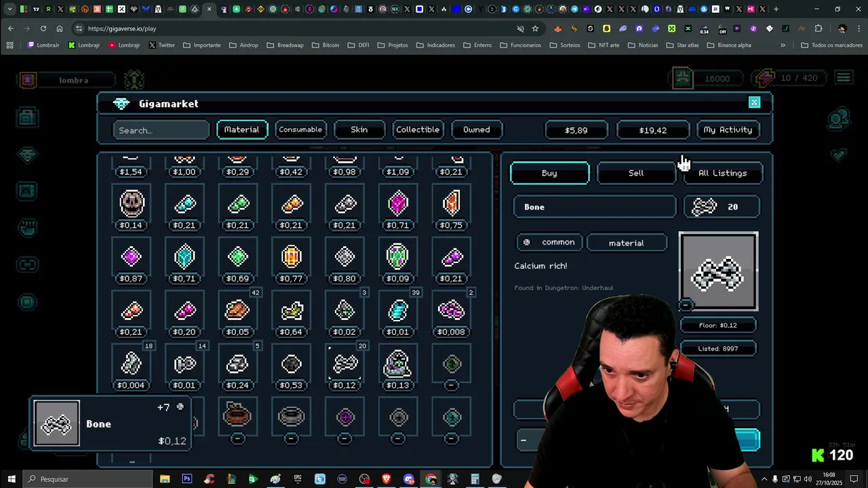This screenshot has width=868, height=488.
Task: Decrease quantity with the minus button
Action: pyautogui.click(x=524, y=440)
